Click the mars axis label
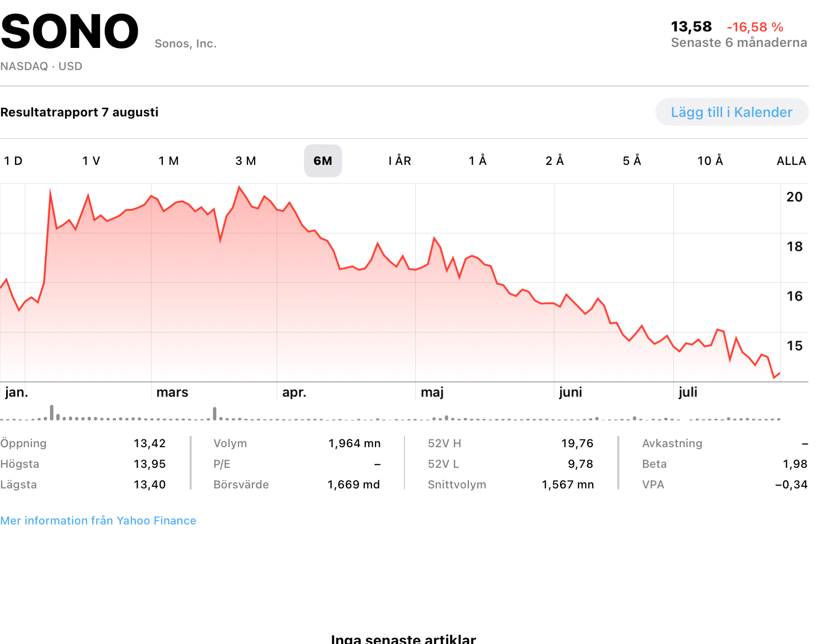 click(172, 392)
